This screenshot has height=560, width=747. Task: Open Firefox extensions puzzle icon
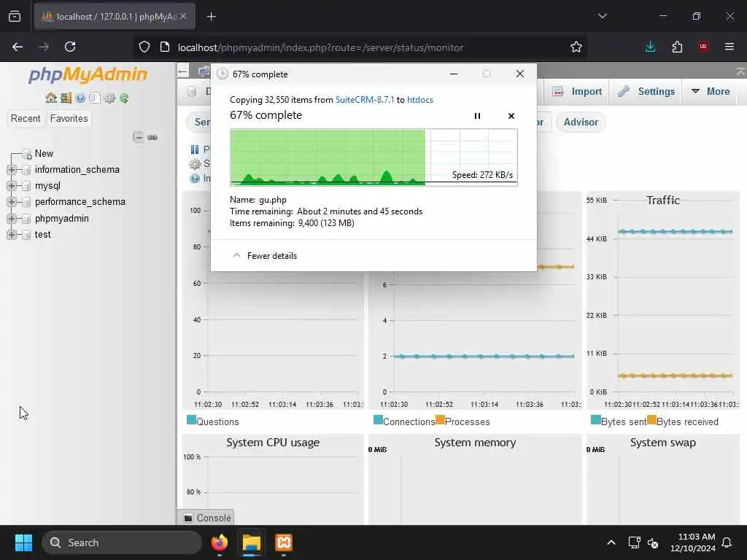(677, 47)
